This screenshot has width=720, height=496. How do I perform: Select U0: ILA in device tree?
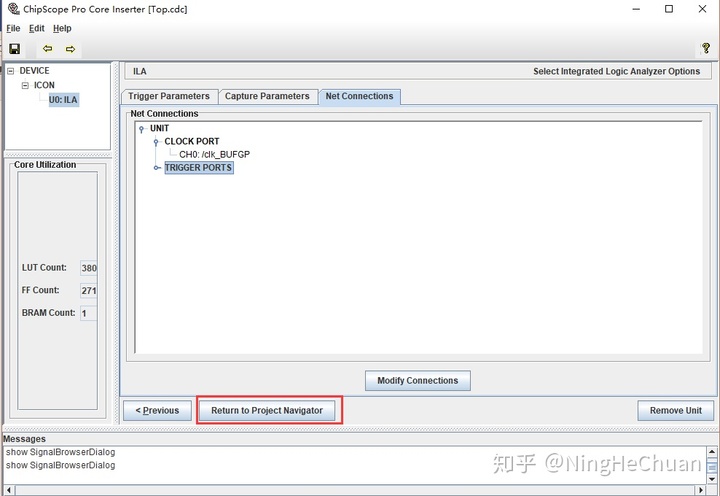coord(63,100)
